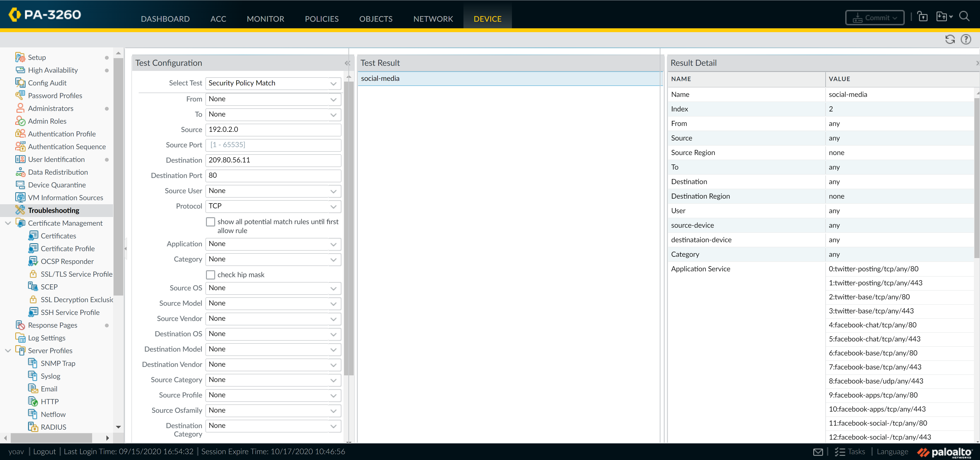The image size is (980, 460).
Task: Click the envelope message icon in footer
Action: [x=818, y=452]
